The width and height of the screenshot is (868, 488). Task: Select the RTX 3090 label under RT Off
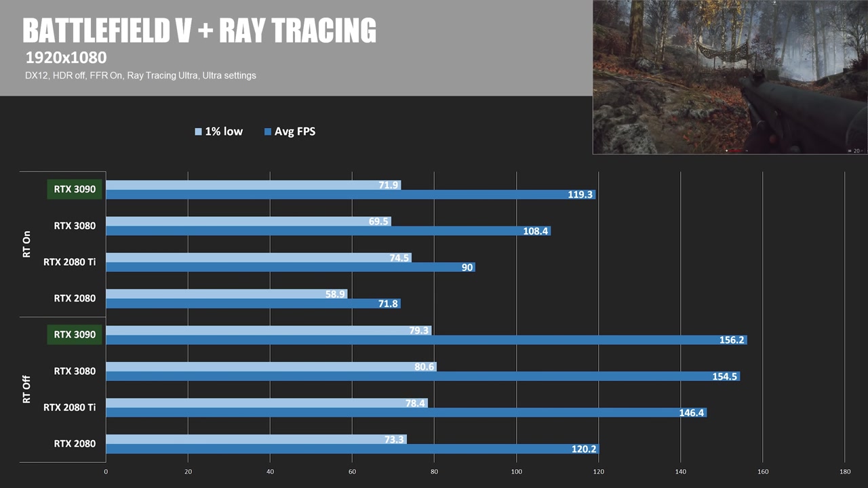tap(75, 335)
